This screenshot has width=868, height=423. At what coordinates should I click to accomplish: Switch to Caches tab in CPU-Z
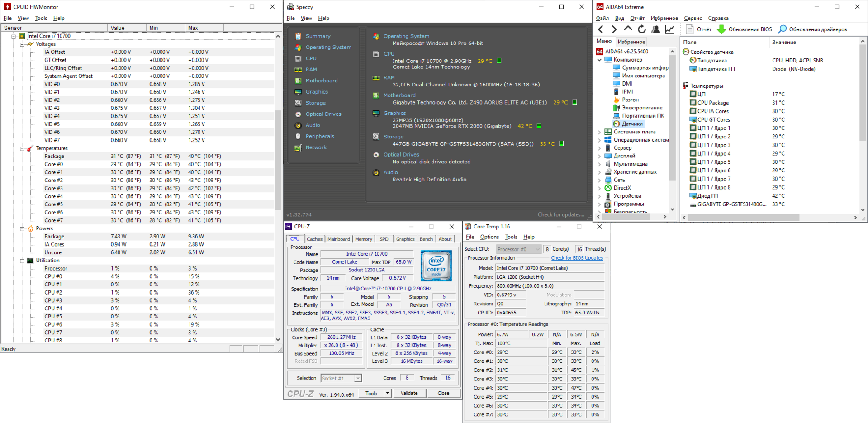[314, 239]
